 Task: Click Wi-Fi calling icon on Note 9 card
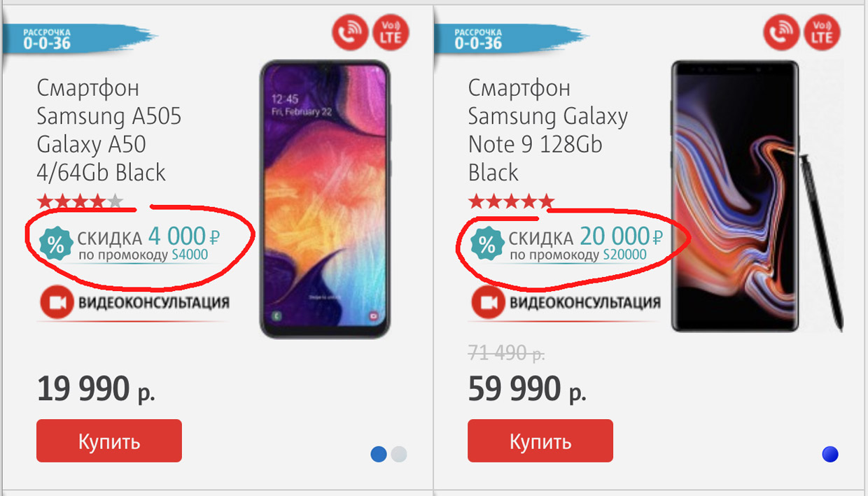click(782, 34)
